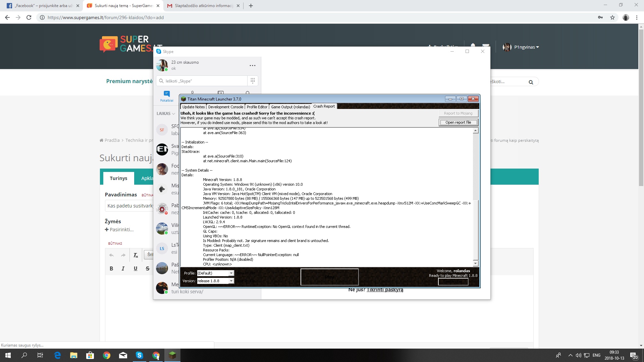Image resolution: width=644 pixels, height=362 pixels.
Task: Open the LS contact conversation in Skype
Action: pos(167,248)
